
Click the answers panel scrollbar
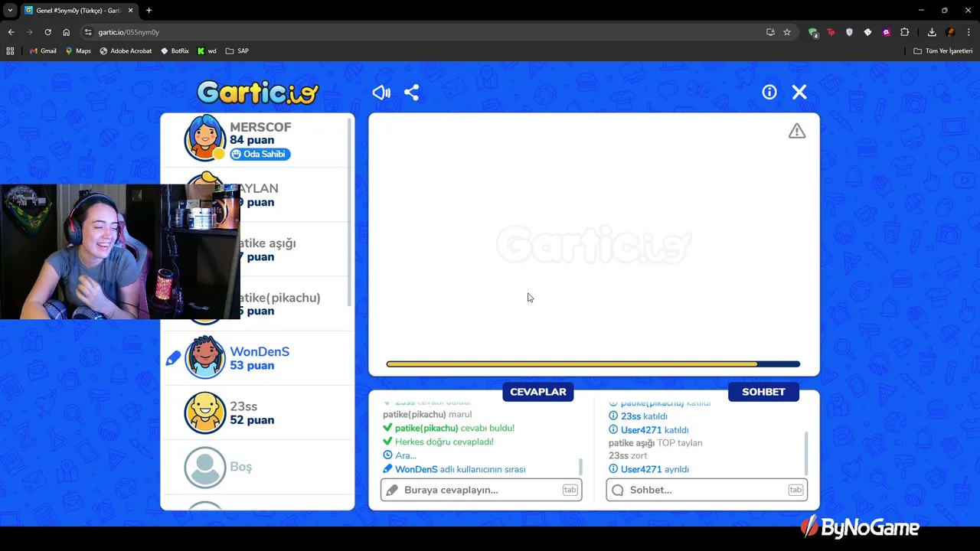[x=580, y=466]
